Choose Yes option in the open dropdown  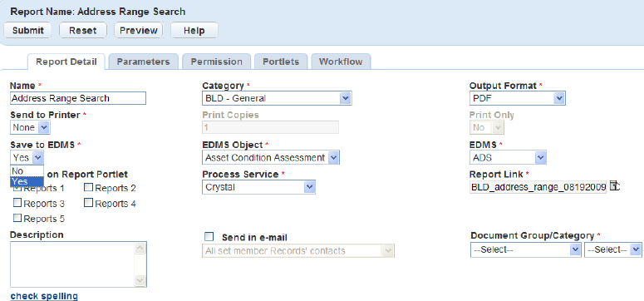click(27, 181)
